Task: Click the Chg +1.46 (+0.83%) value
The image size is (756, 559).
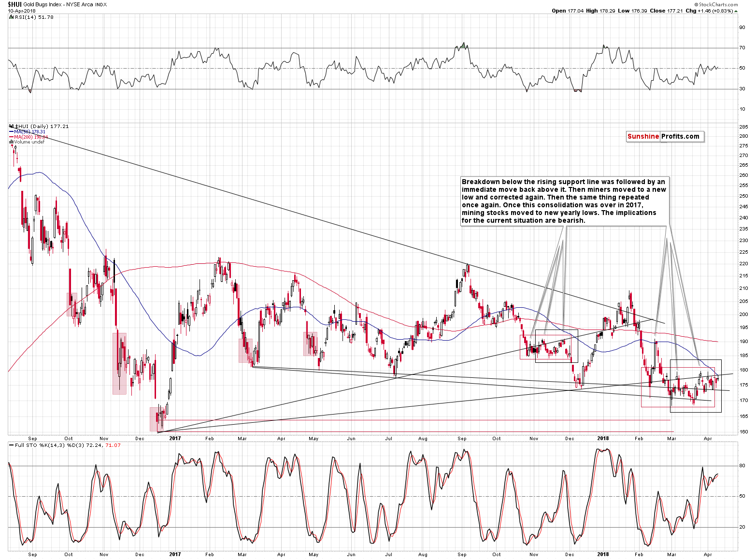Action: point(709,11)
